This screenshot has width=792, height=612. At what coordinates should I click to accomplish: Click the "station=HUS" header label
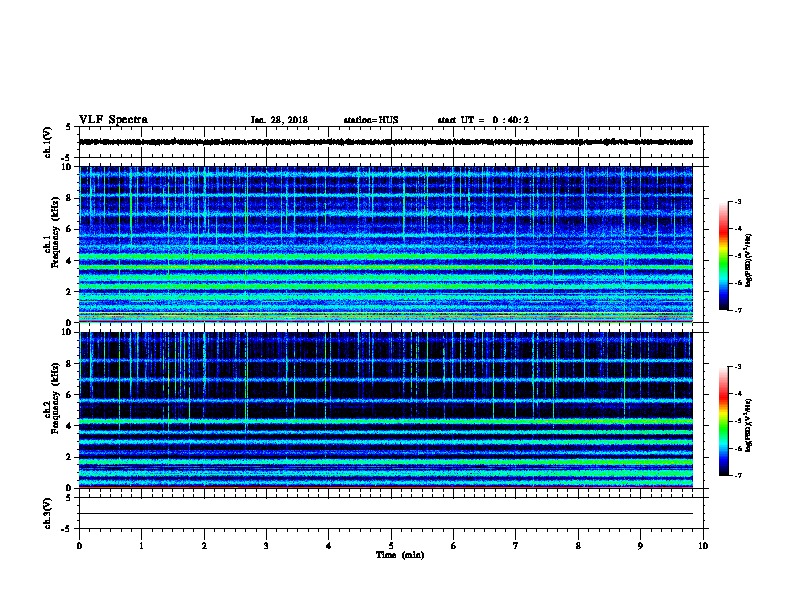pos(371,120)
